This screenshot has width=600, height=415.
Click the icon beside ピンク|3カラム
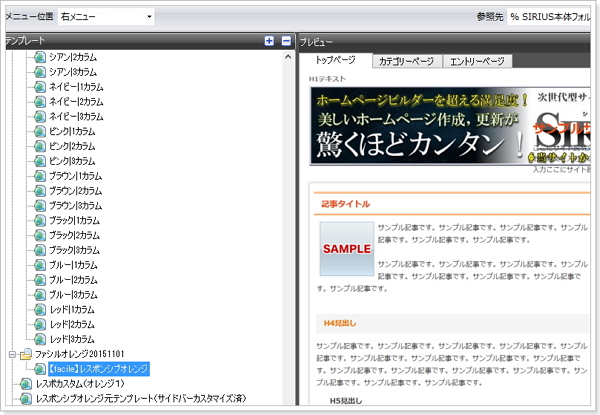(x=40, y=161)
